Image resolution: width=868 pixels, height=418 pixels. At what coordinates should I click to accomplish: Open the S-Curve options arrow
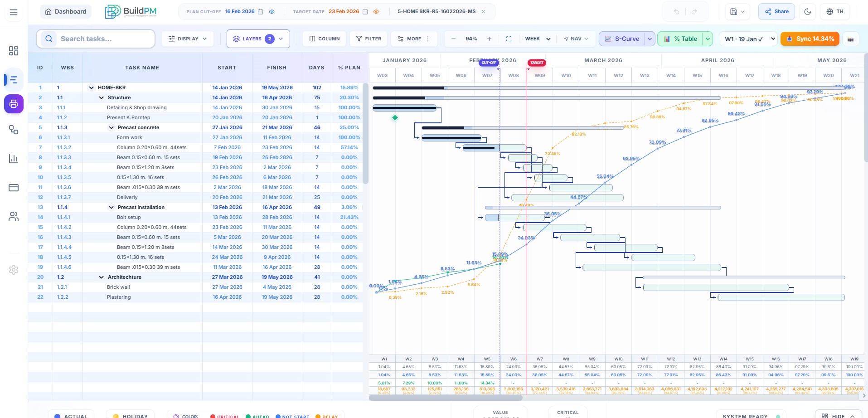[650, 39]
